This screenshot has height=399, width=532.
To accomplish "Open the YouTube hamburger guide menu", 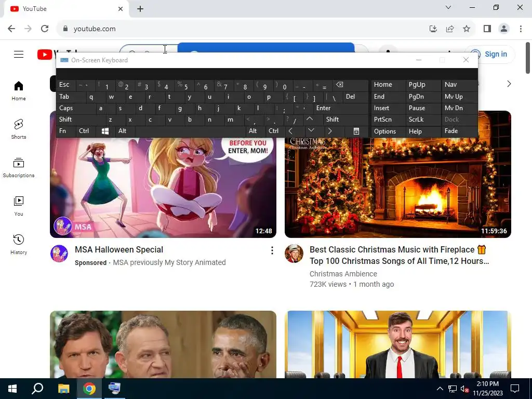I will coord(19,54).
